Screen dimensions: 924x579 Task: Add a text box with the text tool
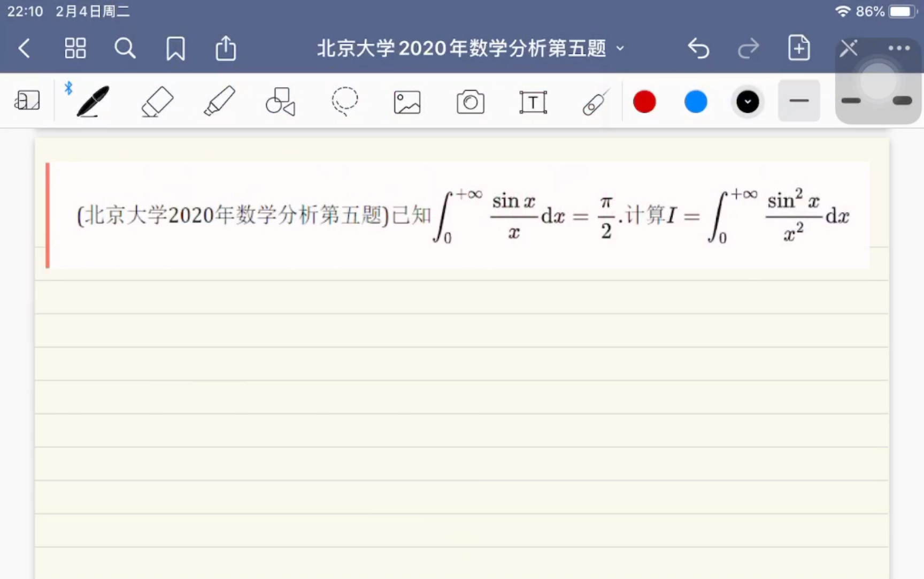pos(533,101)
